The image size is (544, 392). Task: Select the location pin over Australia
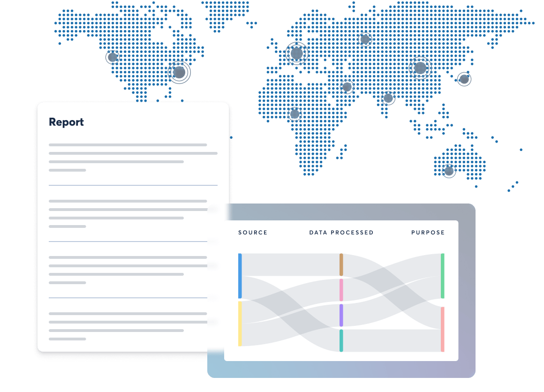click(x=449, y=172)
